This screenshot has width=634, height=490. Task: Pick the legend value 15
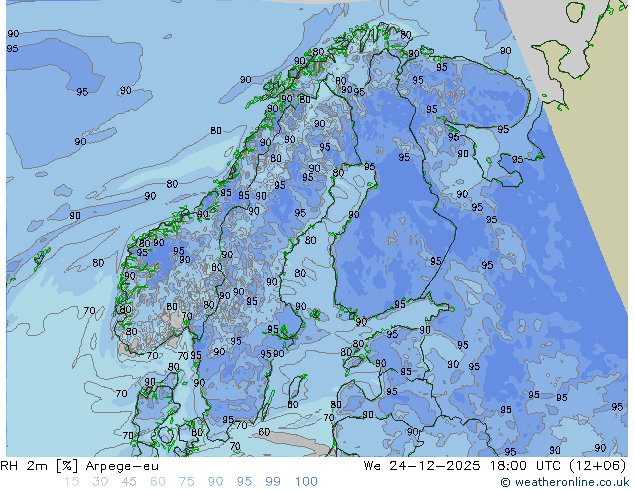tap(72, 482)
